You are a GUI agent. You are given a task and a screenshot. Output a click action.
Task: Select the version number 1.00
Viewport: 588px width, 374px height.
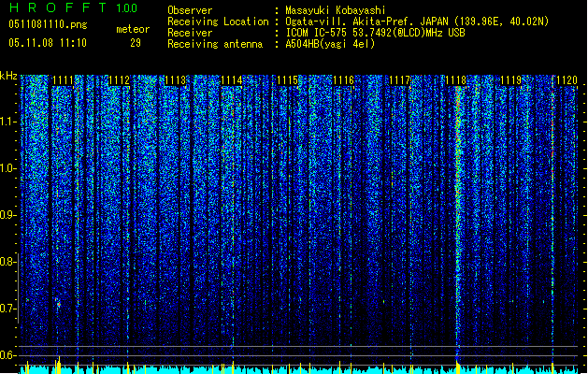(126, 7)
